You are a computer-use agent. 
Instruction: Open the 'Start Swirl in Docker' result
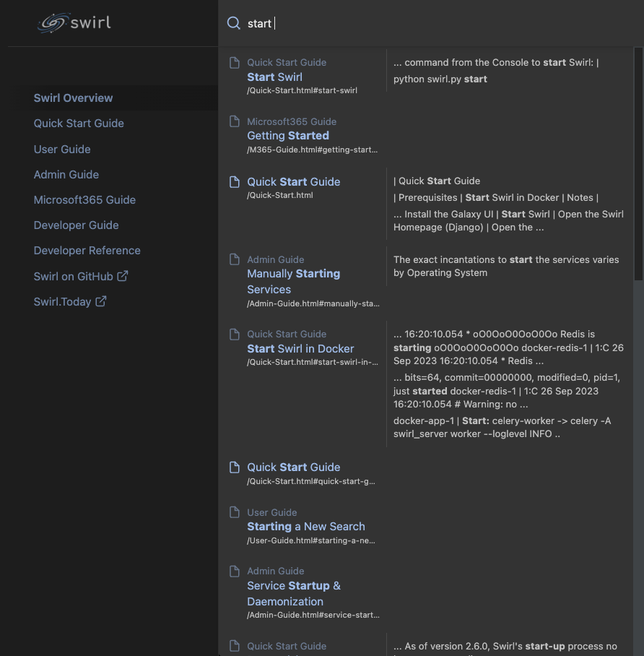point(300,349)
